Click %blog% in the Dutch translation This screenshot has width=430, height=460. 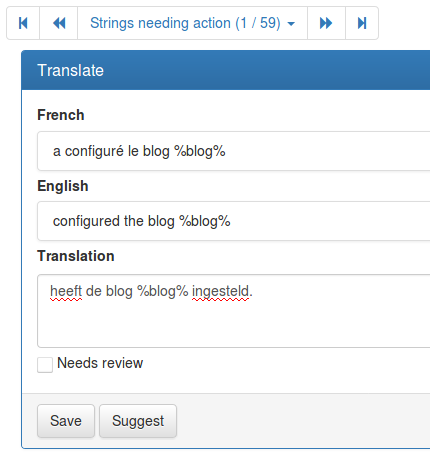163,292
